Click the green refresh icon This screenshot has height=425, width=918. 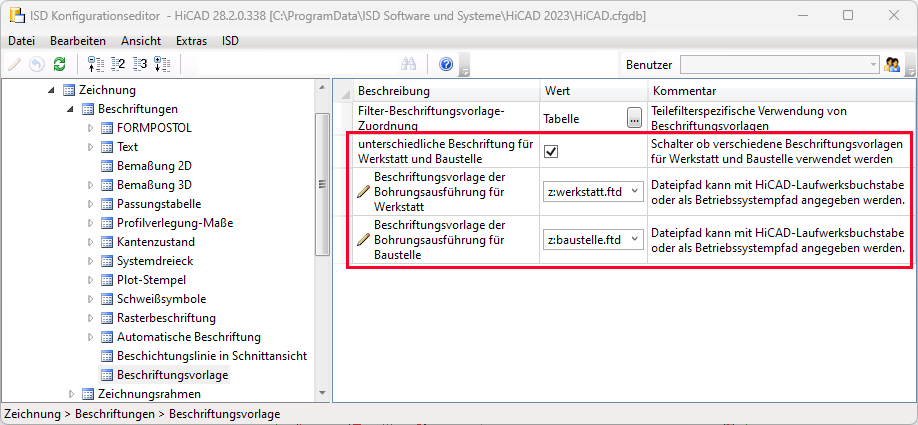click(59, 64)
